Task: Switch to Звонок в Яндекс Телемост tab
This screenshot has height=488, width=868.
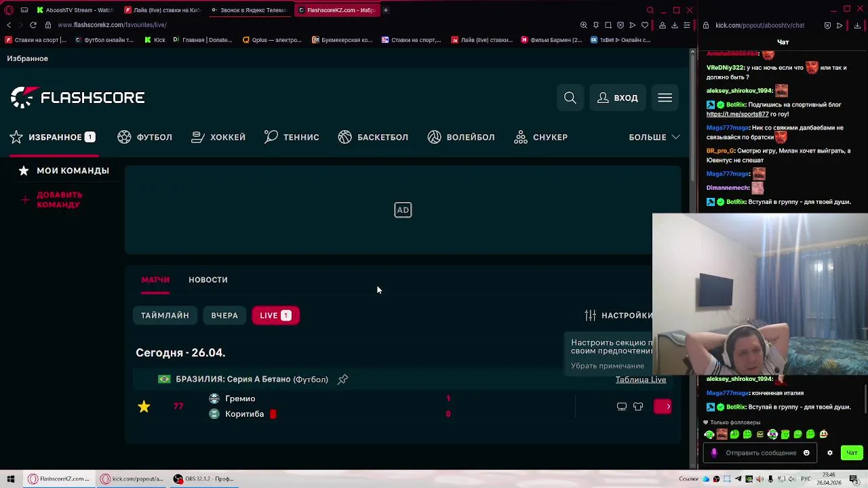Action: (x=248, y=10)
